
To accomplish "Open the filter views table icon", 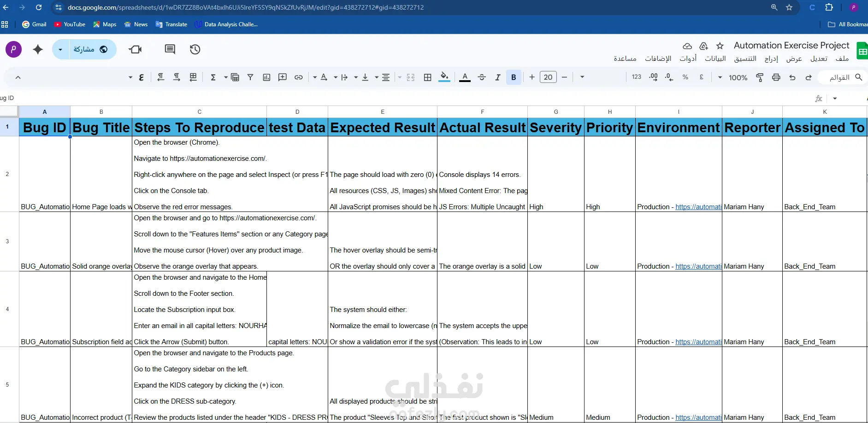I will 235,77.
